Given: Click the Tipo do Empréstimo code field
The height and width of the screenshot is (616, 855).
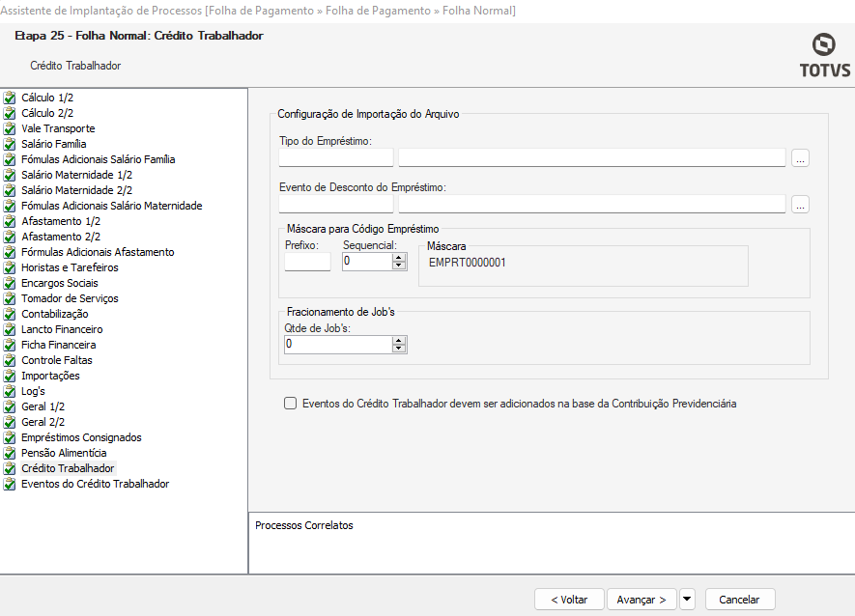Looking at the screenshot, I should click(x=336, y=158).
